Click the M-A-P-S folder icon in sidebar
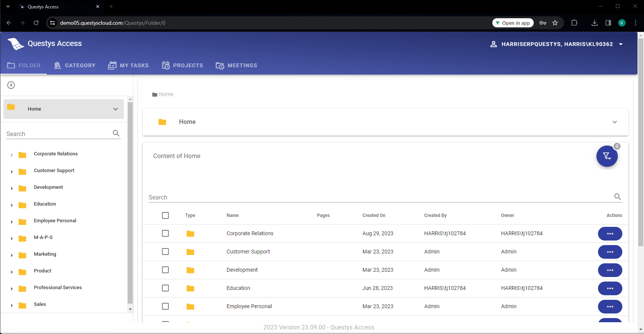 pyautogui.click(x=22, y=239)
